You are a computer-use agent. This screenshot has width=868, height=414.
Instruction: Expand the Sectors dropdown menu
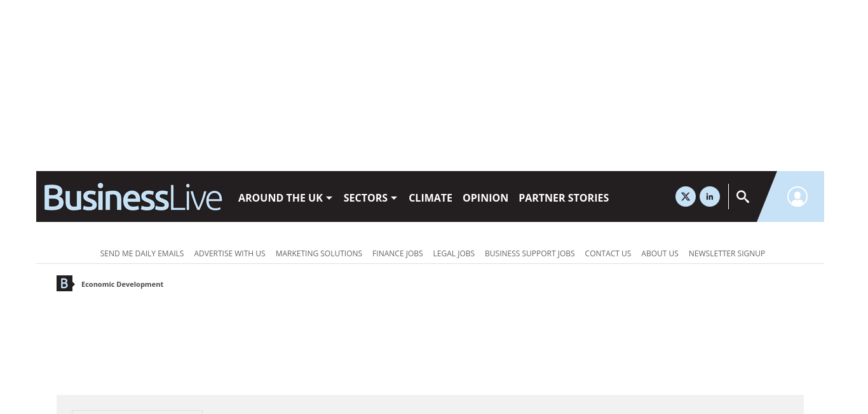[370, 198]
